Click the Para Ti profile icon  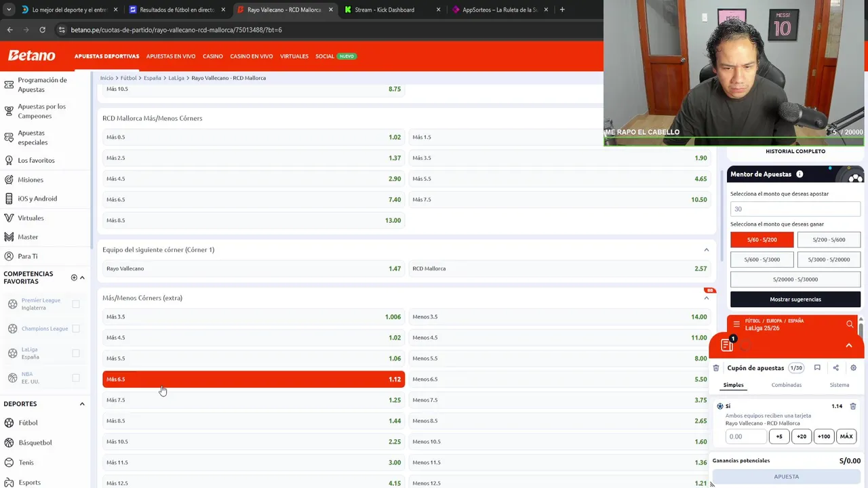9,256
